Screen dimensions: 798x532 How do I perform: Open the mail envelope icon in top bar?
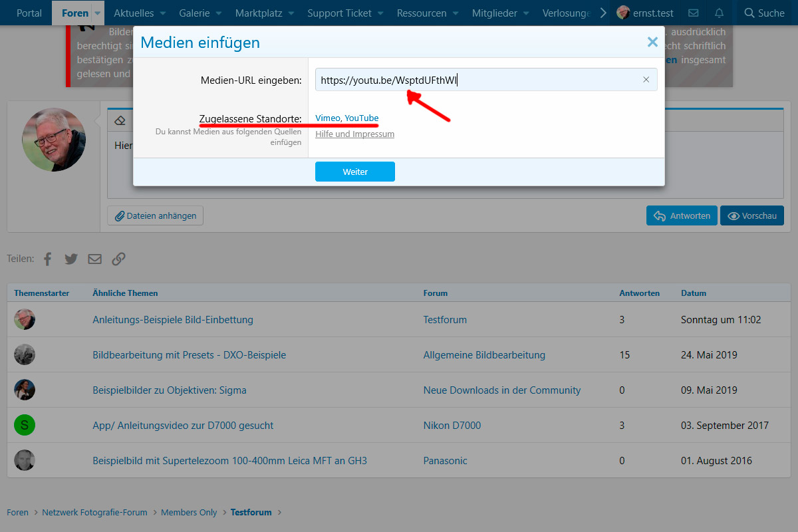pyautogui.click(x=694, y=13)
